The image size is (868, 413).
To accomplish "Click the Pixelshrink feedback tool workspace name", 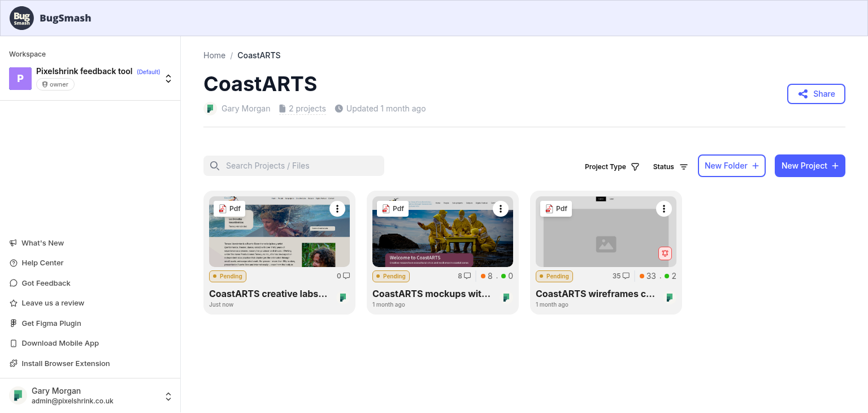I will click(84, 71).
